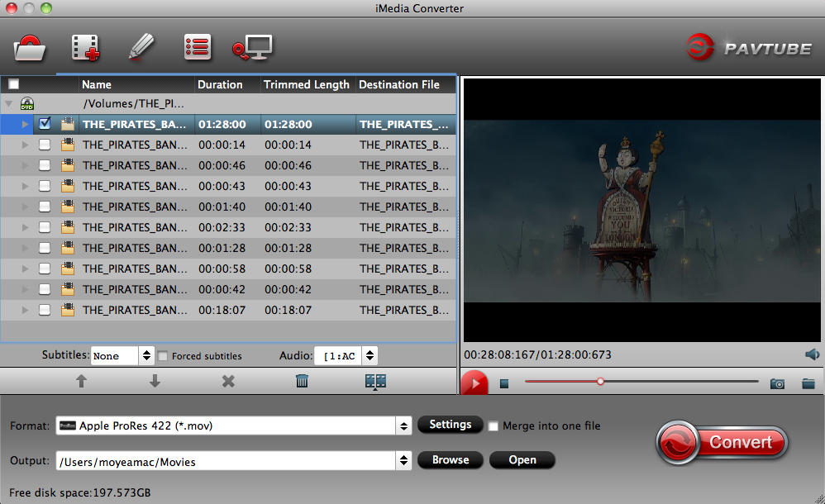Image resolution: width=825 pixels, height=504 pixels.
Task: Start conversion with Convert button
Action: click(722, 442)
